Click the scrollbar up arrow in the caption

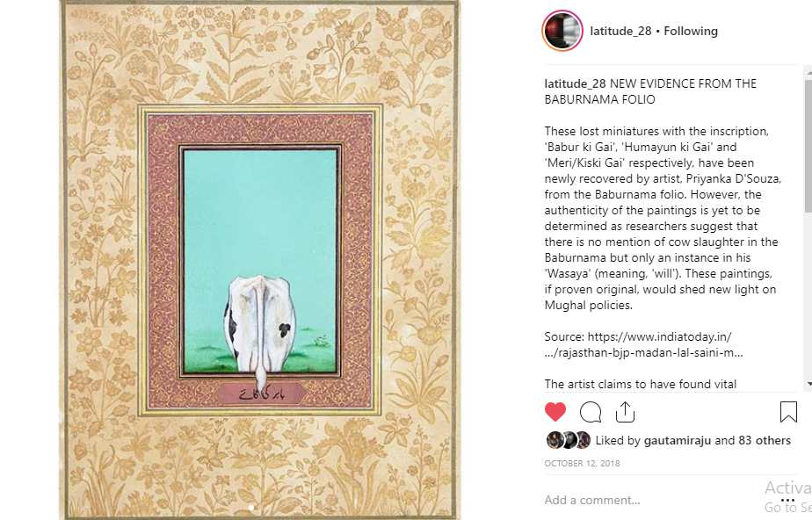808,74
